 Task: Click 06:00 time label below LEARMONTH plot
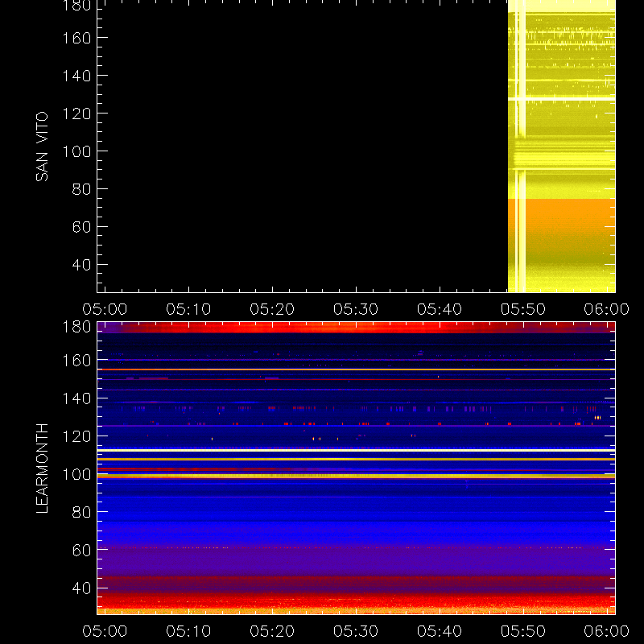[607, 631]
